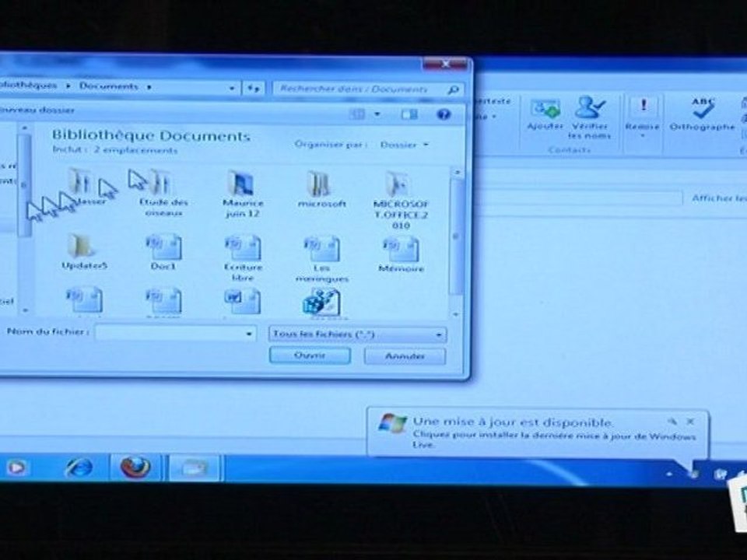The height and width of the screenshot is (560, 747).
Task: Click the Bibliothèques breadcrumb segment
Action: [x=29, y=86]
